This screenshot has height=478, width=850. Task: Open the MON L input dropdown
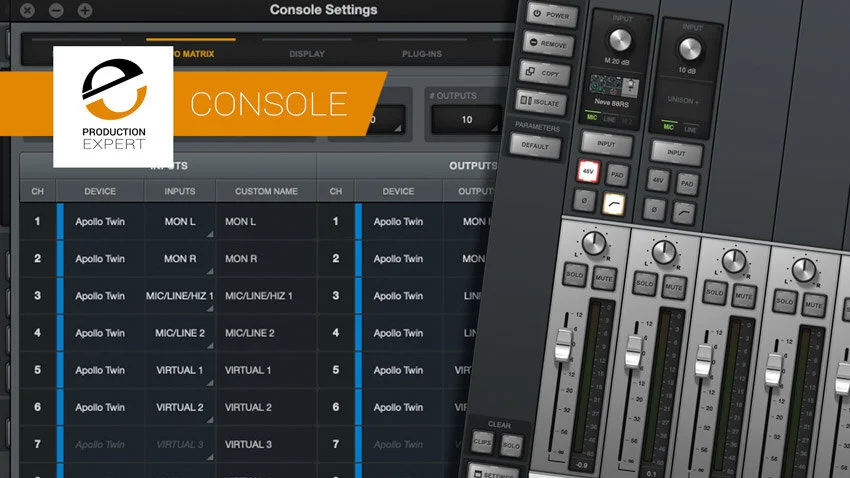pos(180,222)
